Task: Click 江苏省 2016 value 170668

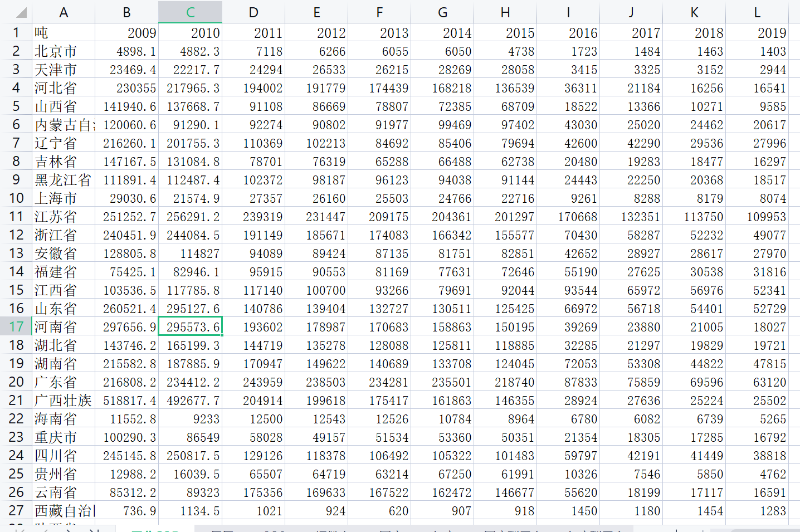Action: click(568, 217)
